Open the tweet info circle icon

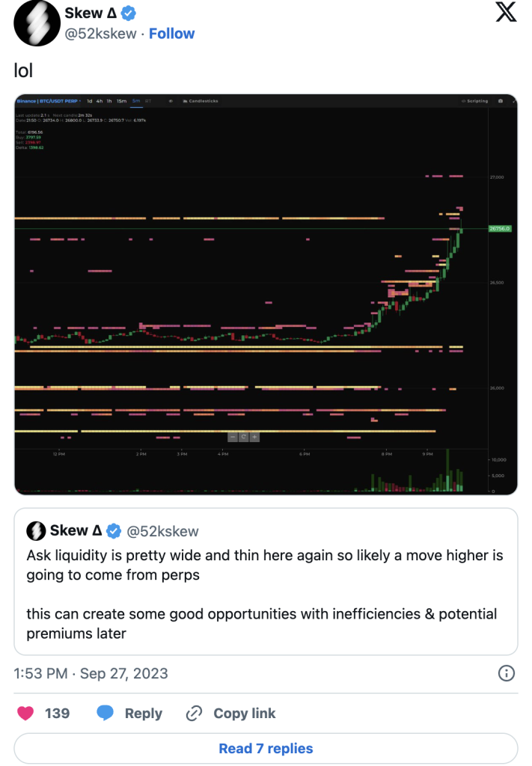507,673
